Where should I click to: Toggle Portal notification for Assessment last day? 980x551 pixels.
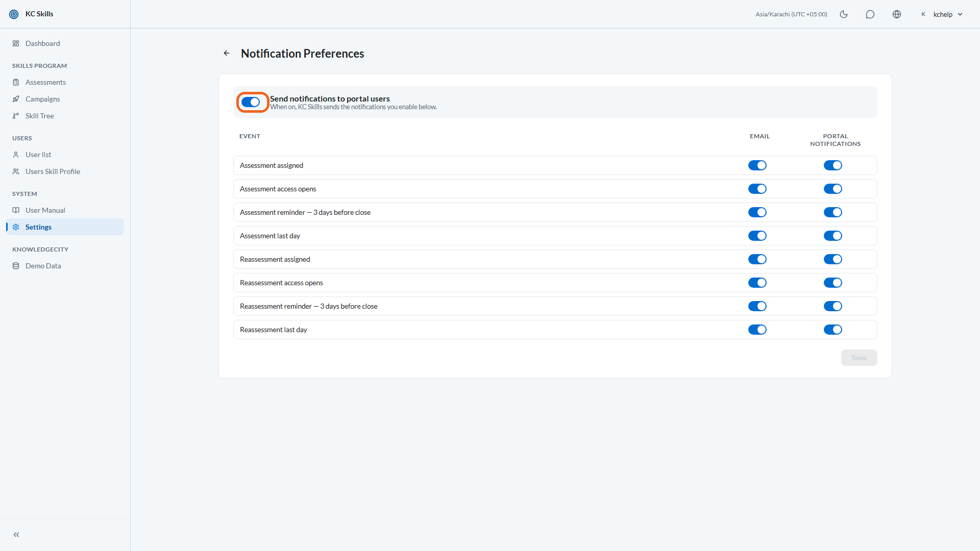click(833, 236)
